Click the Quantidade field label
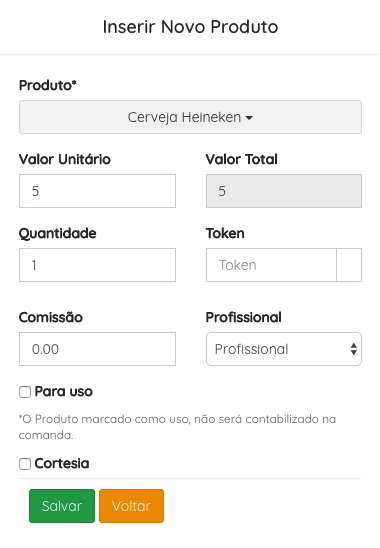 click(x=58, y=233)
